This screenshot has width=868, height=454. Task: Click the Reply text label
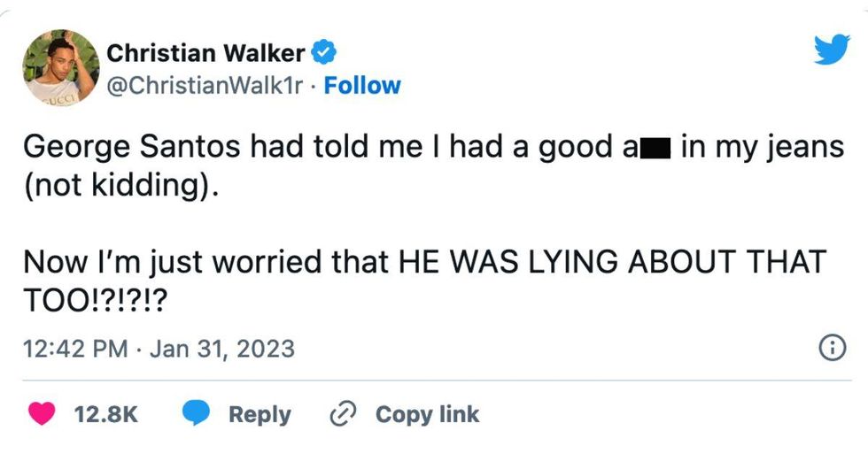pyautogui.click(x=260, y=414)
